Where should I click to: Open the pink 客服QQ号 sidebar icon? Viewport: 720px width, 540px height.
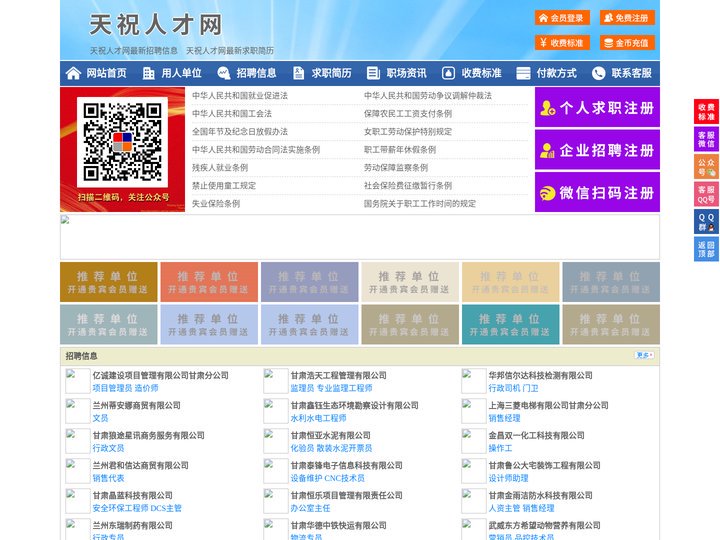[x=706, y=194]
